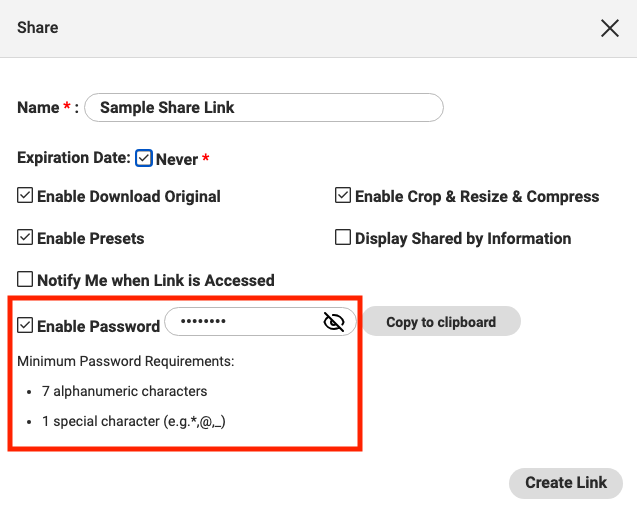Close the Share dialog
637x506 pixels.
click(x=610, y=28)
